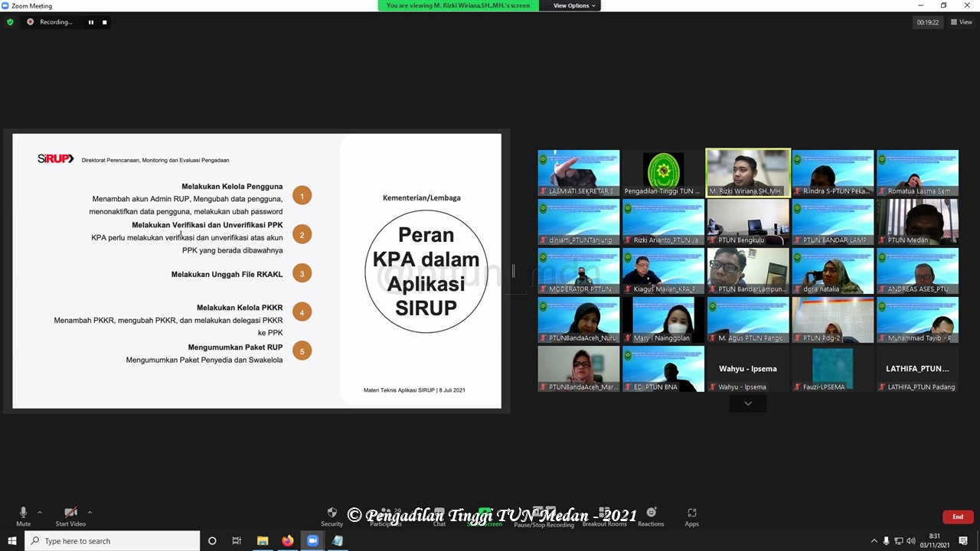Expand video options arrow next to Start Video
This screenshot has height=551, width=980.
[90, 512]
